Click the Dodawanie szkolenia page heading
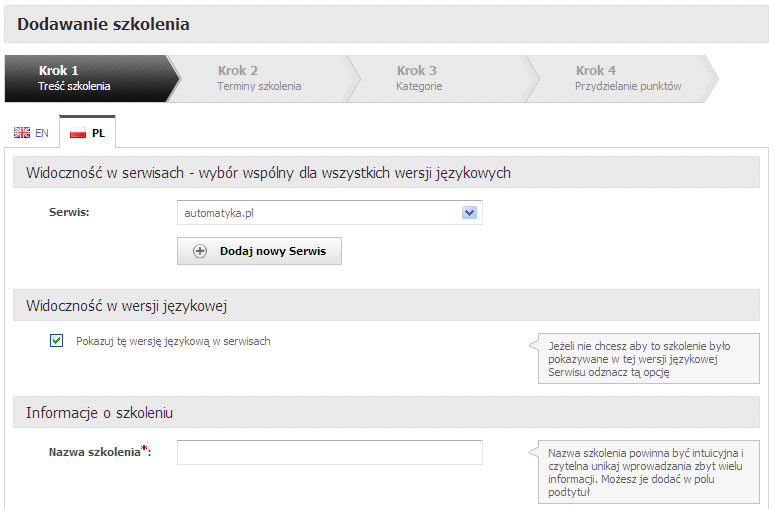The image size is (775, 509). point(103,24)
